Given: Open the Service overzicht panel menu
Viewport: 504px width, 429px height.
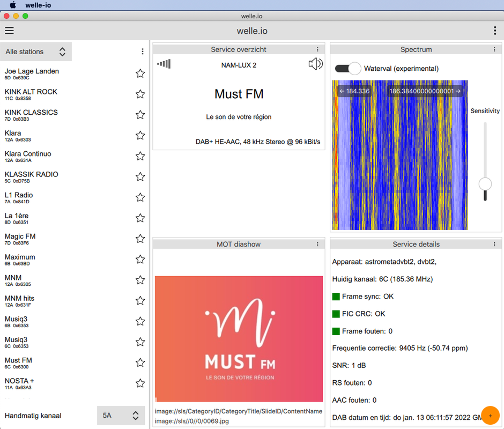Looking at the screenshot, I should click(x=317, y=49).
